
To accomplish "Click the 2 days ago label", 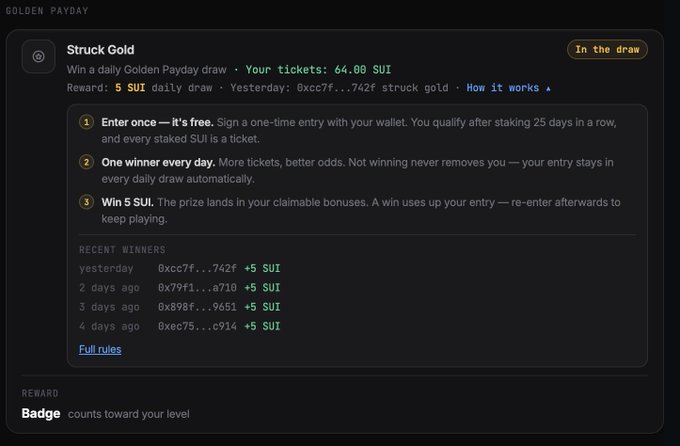I will [109, 288].
